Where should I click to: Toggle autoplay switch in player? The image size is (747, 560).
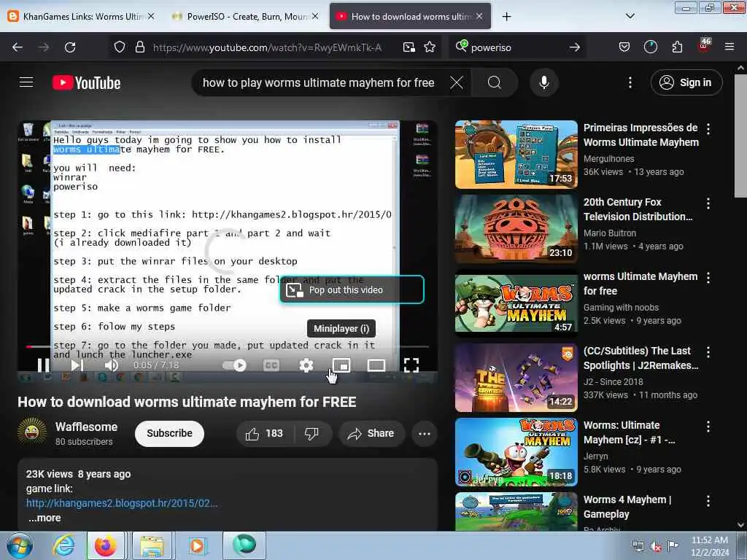click(x=234, y=365)
